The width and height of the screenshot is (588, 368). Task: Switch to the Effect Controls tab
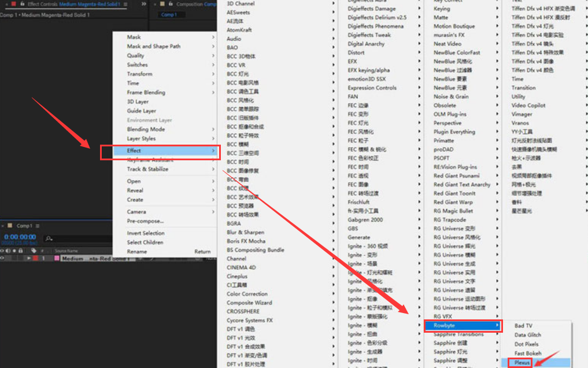coord(74,4)
